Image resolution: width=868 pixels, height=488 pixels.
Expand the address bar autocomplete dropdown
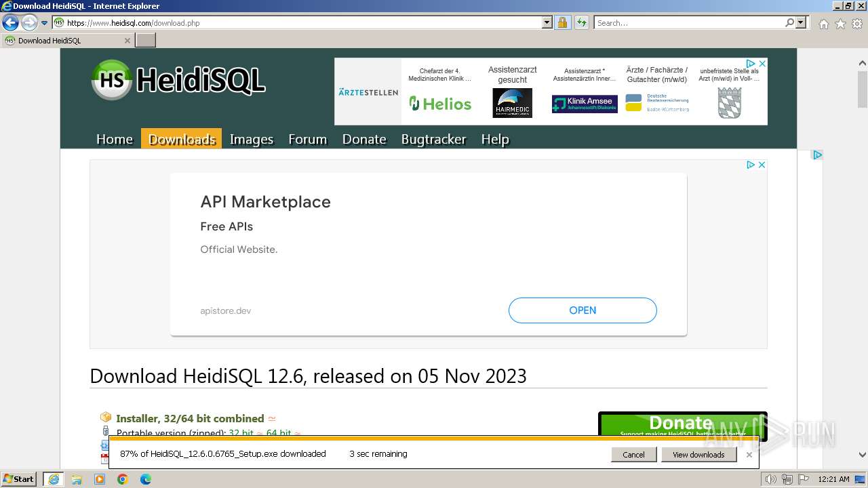pos(547,23)
